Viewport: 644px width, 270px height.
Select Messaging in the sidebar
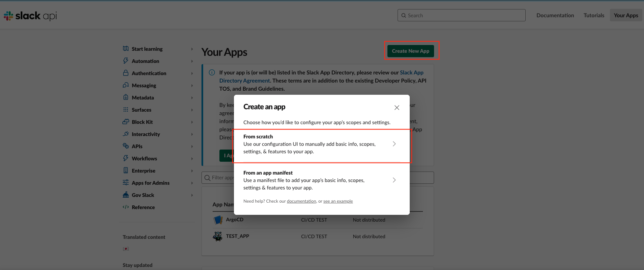144,85
